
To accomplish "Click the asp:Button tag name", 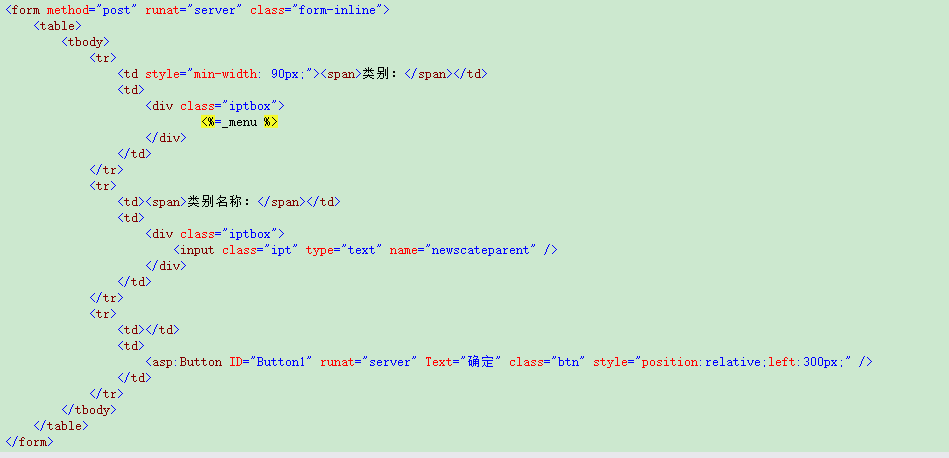I will pos(187,362).
